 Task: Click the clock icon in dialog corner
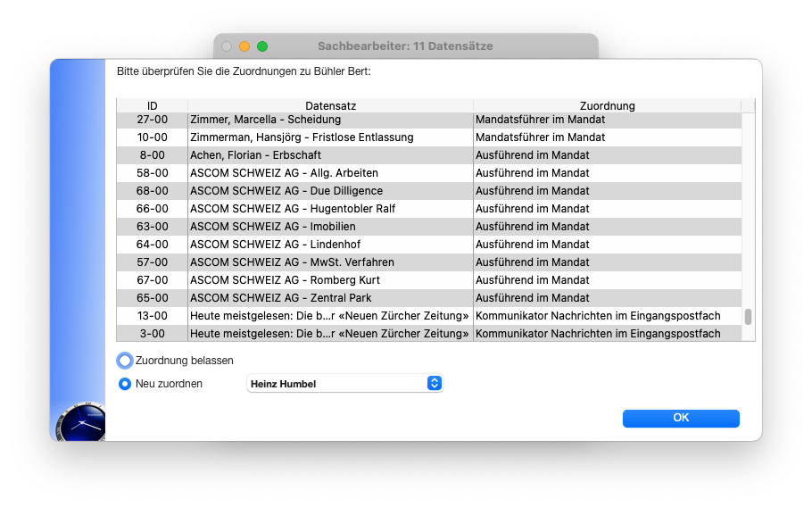coord(81,422)
